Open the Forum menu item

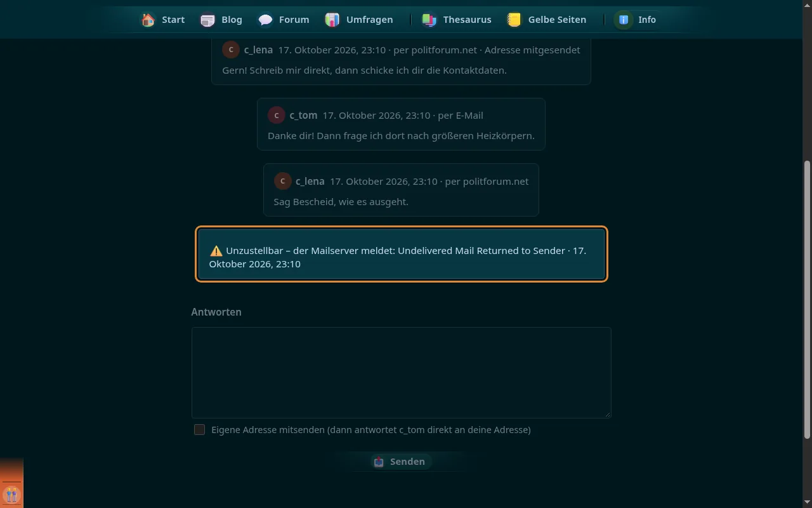[284, 20]
